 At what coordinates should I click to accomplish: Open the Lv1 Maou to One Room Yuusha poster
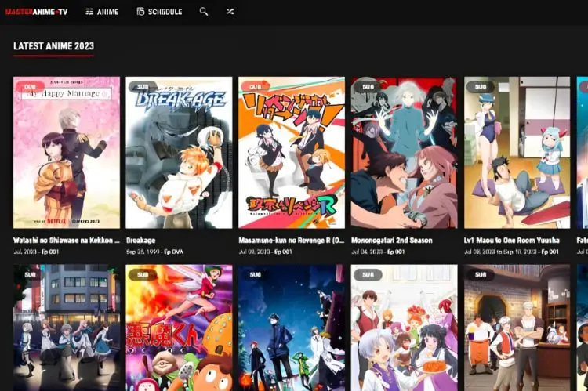pos(517,153)
